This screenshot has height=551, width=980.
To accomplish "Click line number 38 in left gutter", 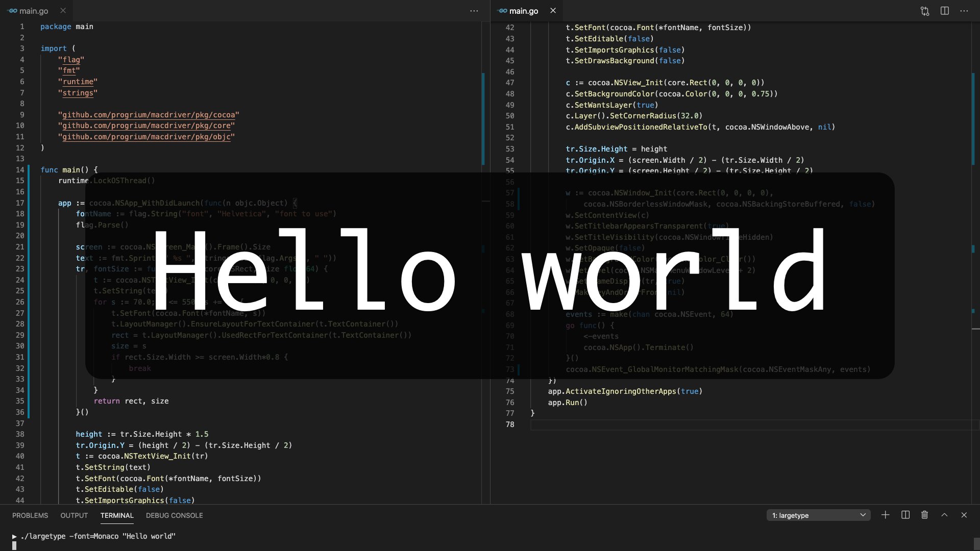I will pyautogui.click(x=20, y=434).
